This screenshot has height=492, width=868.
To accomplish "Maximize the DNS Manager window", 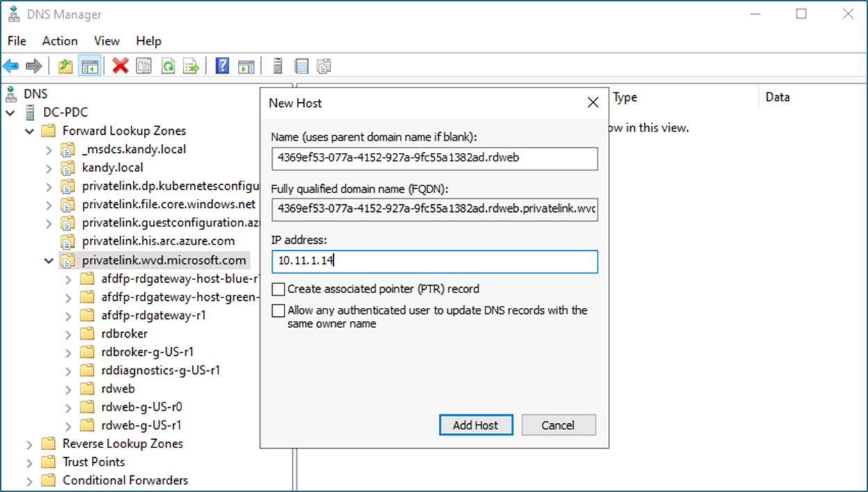I will [x=801, y=14].
